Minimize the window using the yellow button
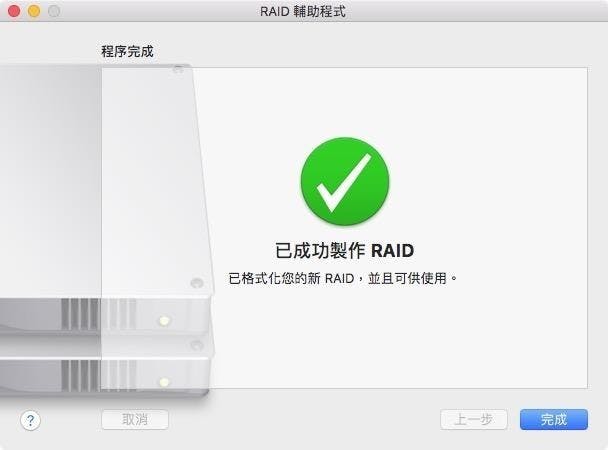 [34, 11]
